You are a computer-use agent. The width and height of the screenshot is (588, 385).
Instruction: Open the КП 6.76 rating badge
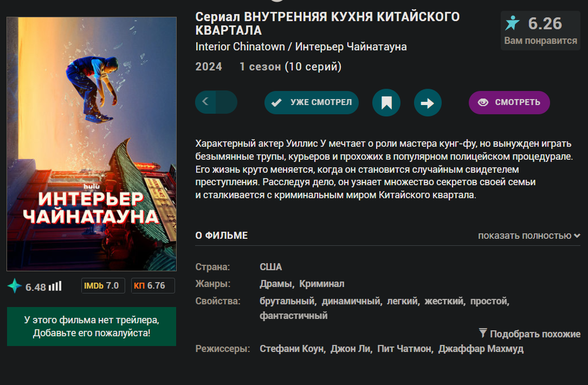pyautogui.click(x=153, y=286)
